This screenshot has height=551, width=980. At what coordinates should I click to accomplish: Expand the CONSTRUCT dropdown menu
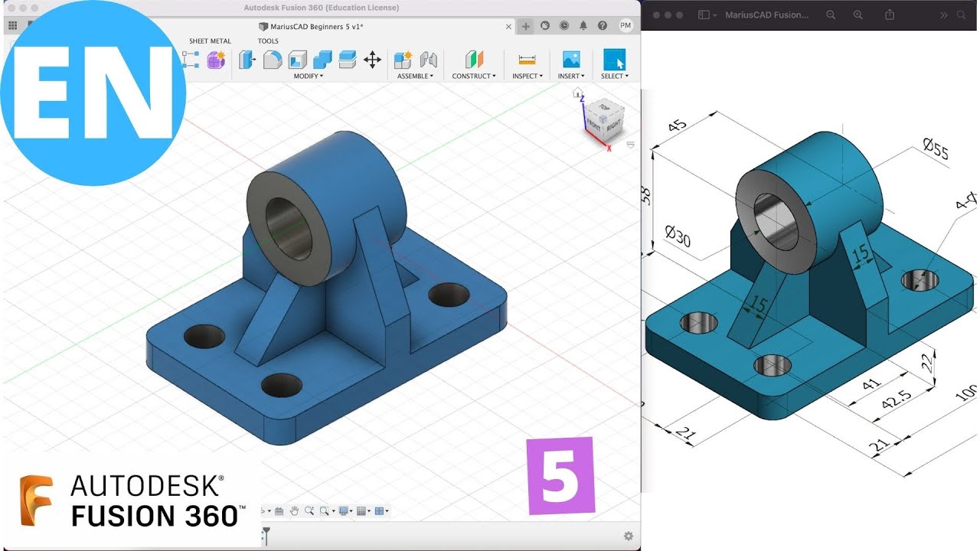[474, 76]
